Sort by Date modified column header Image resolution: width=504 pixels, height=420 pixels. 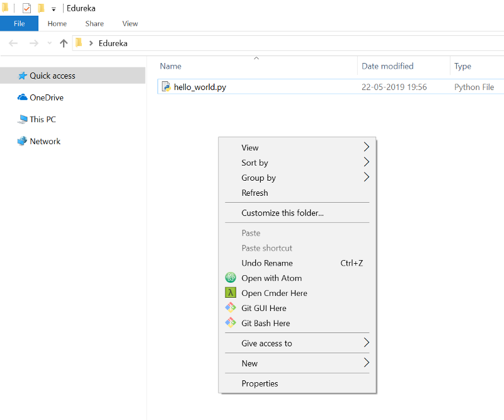pyautogui.click(x=387, y=66)
